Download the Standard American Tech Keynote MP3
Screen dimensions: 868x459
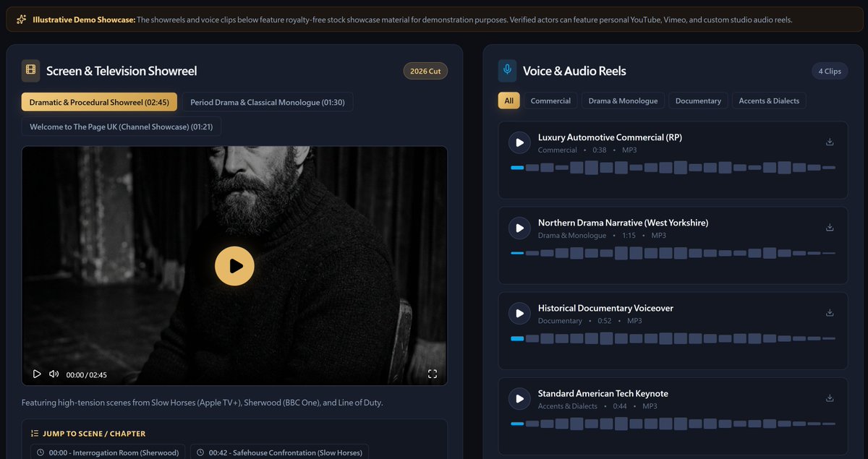pyautogui.click(x=830, y=398)
